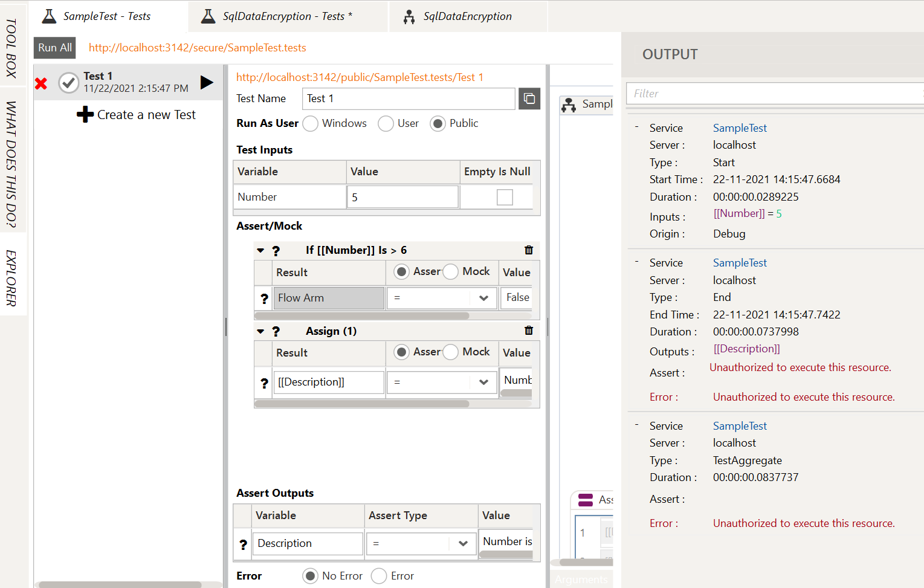Viewport: 924px width, 588px height.
Task: Run Test 1 with the play arrow
Action: click(207, 82)
